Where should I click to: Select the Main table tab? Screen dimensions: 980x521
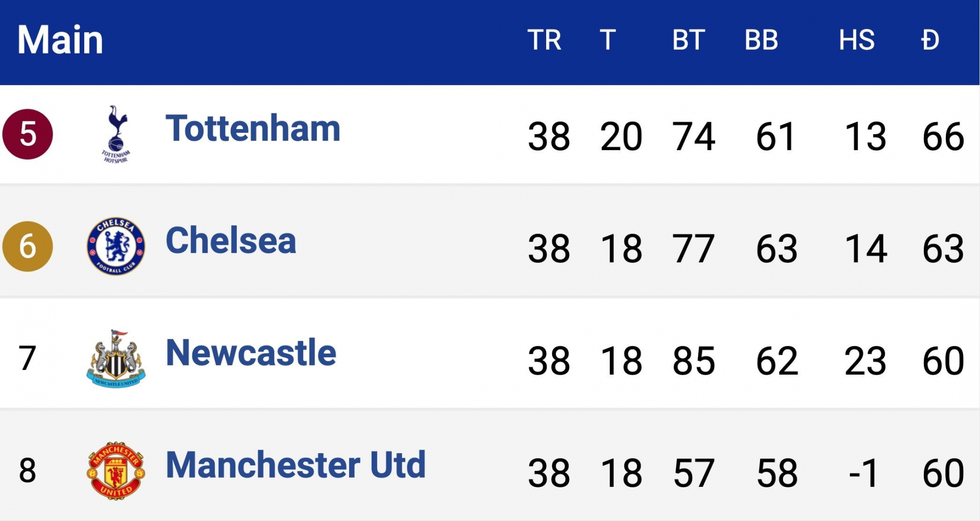click(x=60, y=40)
